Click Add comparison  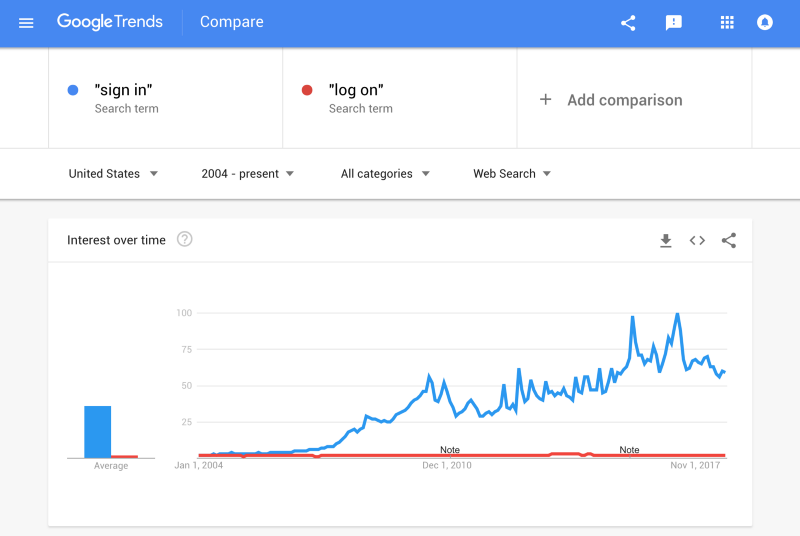coord(611,100)
